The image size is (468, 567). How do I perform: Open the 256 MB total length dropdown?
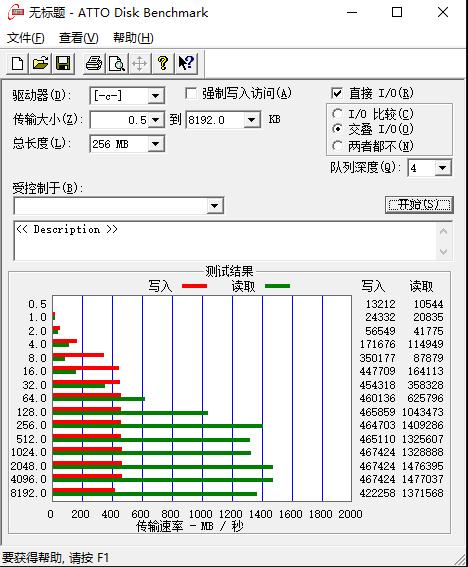pyautogui.click(x=156, y=144)
